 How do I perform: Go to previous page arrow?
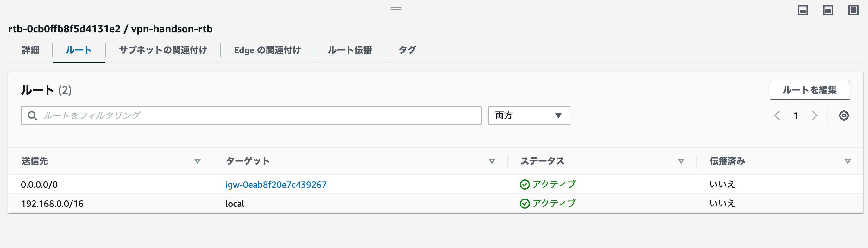[777, 115]
